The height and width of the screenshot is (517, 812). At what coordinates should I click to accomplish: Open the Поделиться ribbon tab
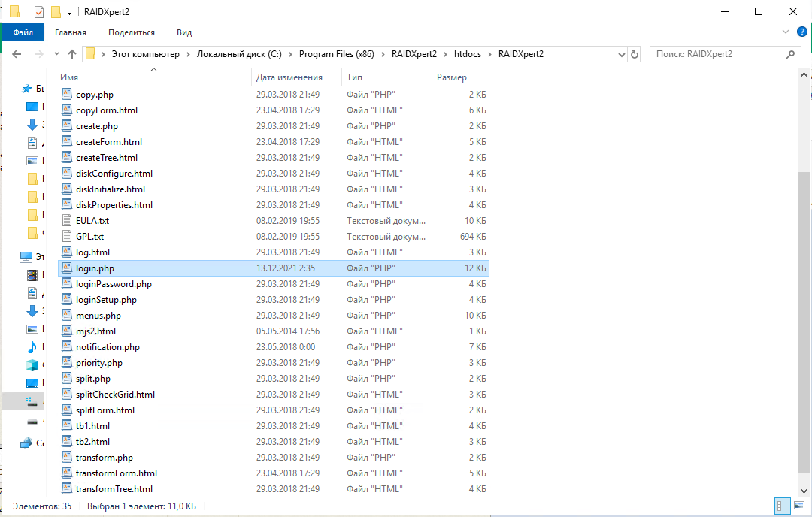pyautogui.click(x=132, y=32)
